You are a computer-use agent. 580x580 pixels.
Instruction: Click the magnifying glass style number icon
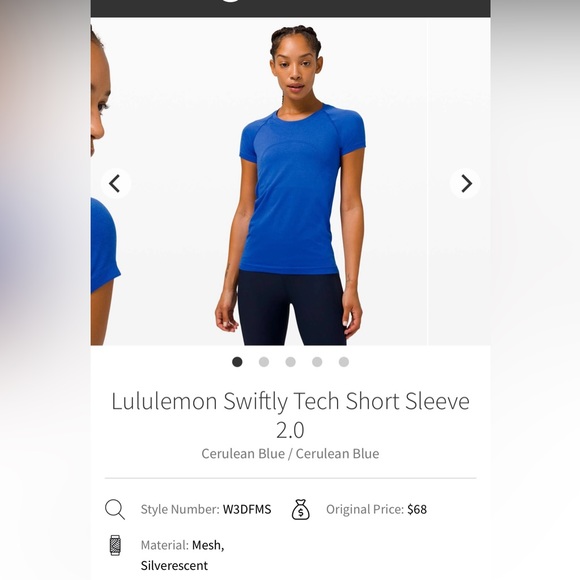pos(115,509)
